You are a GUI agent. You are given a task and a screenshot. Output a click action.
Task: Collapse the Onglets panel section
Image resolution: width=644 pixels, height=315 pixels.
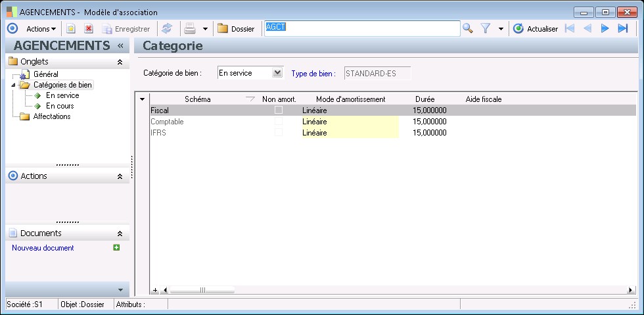[x=120, y=62]
